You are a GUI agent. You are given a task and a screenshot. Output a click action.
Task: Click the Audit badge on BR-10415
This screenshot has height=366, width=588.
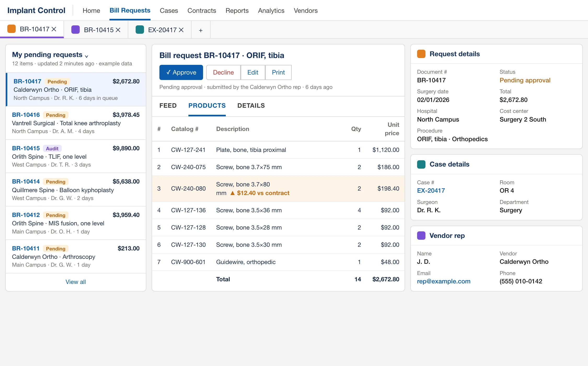[x=52, y=148]
